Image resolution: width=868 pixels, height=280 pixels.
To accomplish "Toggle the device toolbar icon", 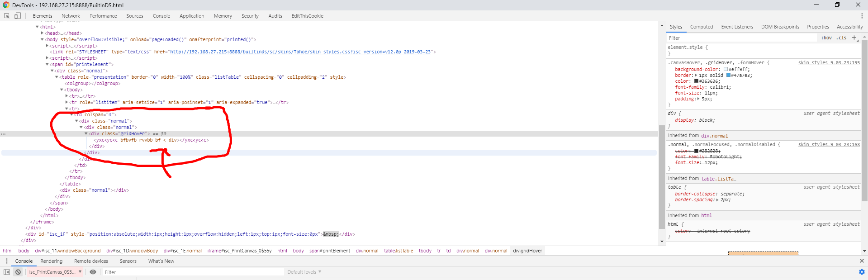I will pyautogui.click(x=18, y=16).
